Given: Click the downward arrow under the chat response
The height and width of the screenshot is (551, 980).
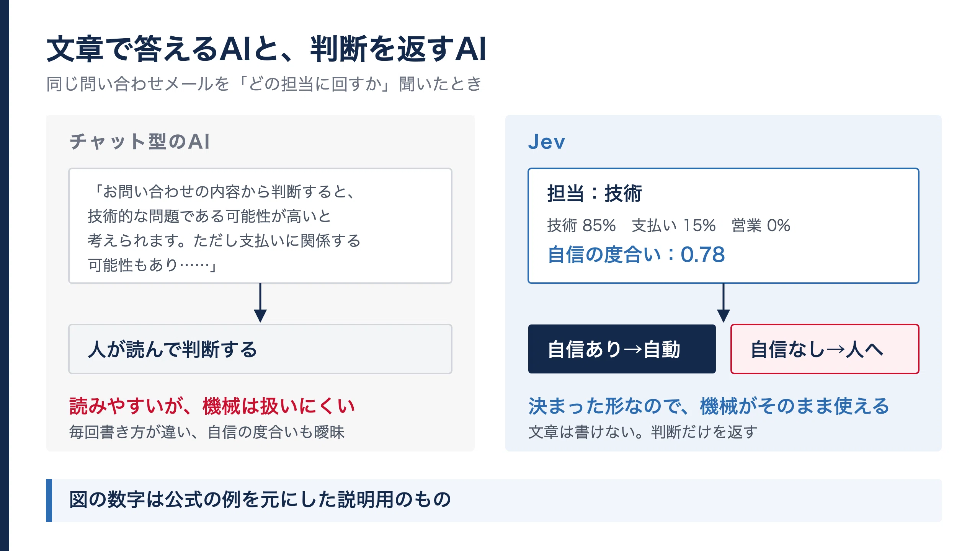Looking at the screenshot, I should click(x=260, y=303).
